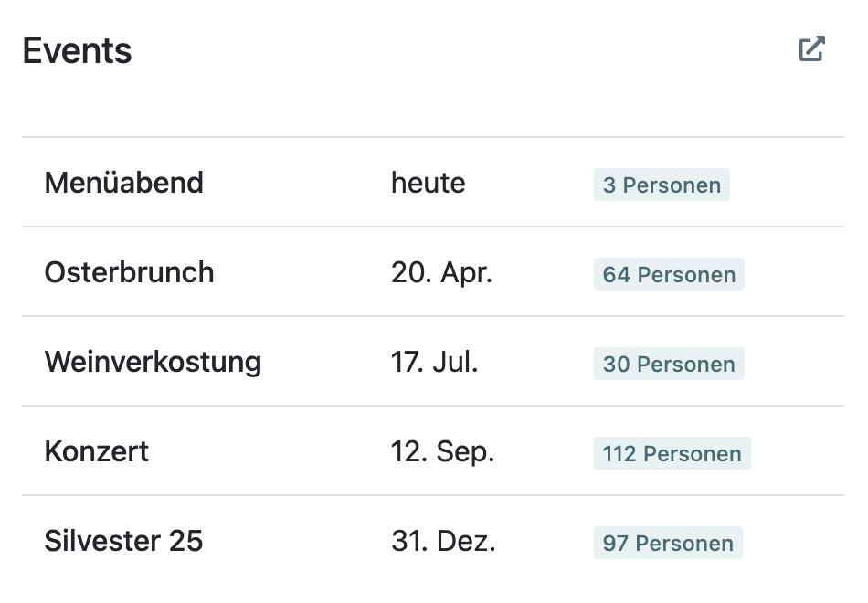Image resolution: width=868 pixels, height=603 pixels.
Task: Click empty space right of 112 Personen
Action: tap(797, 451)
